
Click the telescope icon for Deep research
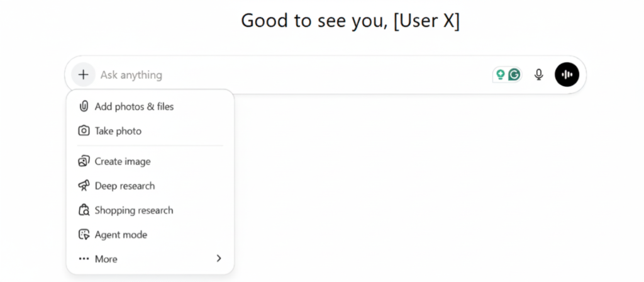click(x=84, y=186)
